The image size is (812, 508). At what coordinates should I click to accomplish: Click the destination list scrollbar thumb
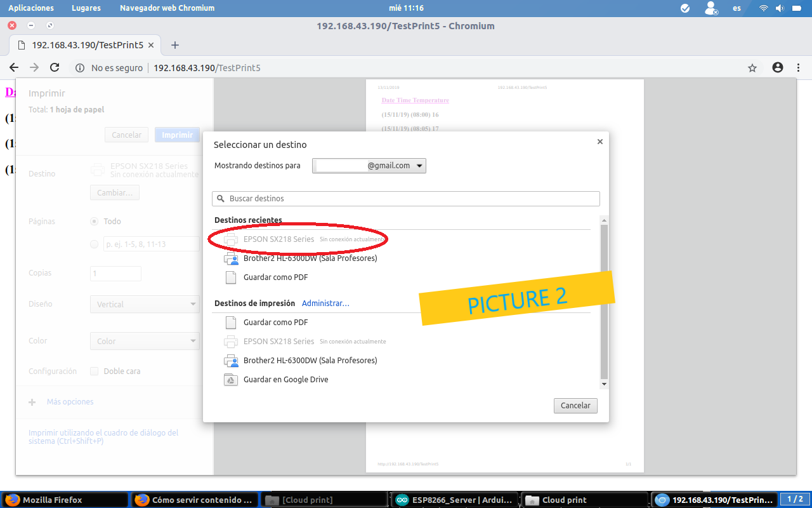(x=604, y=302)
